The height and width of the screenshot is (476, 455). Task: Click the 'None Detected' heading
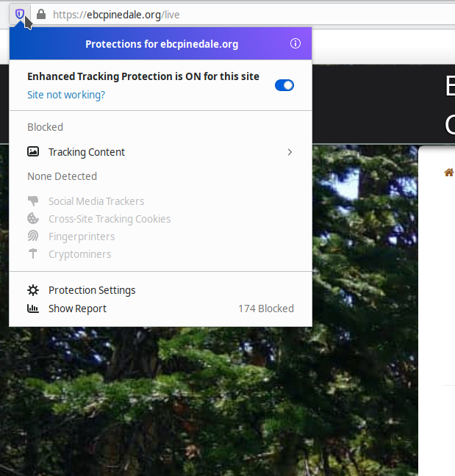(62, 176)
